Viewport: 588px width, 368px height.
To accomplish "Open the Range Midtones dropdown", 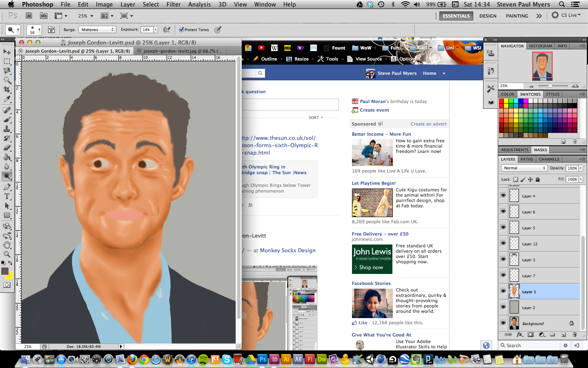I will [x=97, y=29].
